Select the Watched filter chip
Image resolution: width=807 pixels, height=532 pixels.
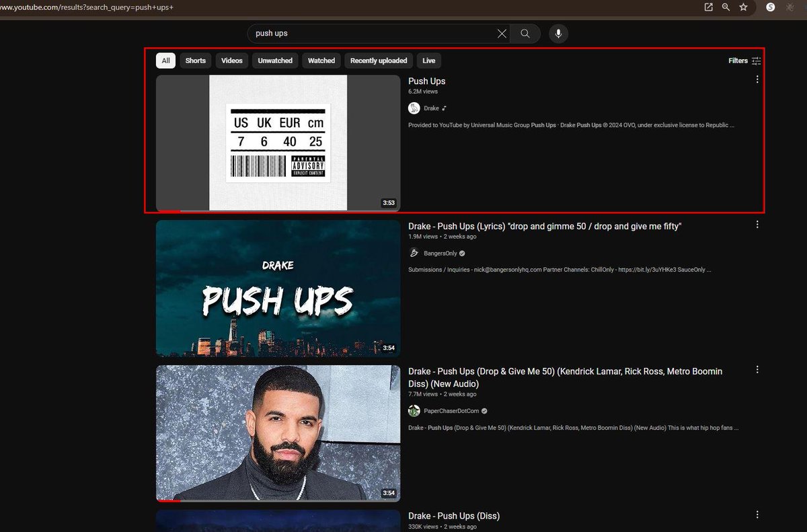321,61
